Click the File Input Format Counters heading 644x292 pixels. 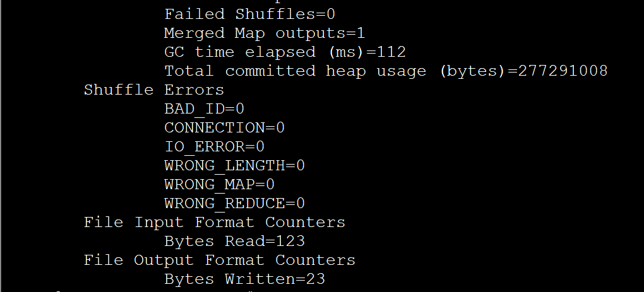(215, 223)
